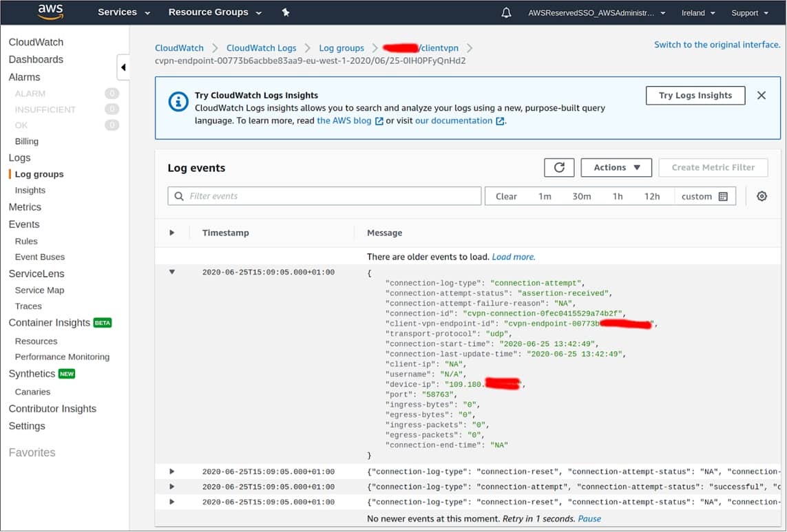
Task: Open ServiceLens in the sidebar
Action: (36, 273)
